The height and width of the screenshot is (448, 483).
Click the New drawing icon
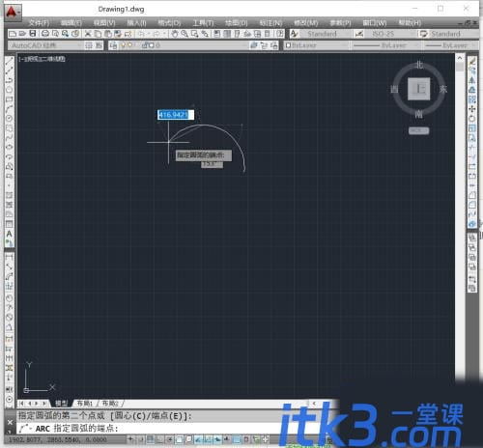[x=13, y=34]
